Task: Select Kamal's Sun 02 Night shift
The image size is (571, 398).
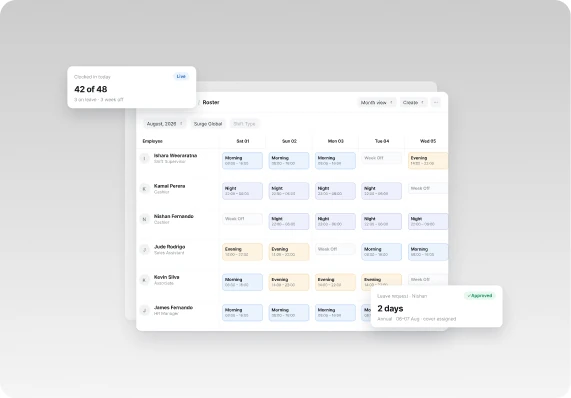Action: (289, 191)
